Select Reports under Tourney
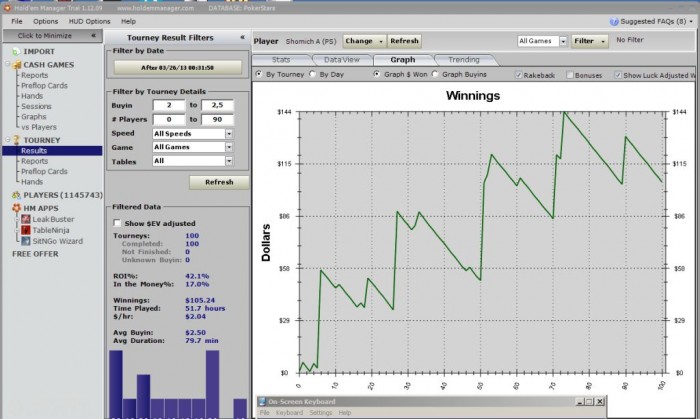 coord(34,161)
